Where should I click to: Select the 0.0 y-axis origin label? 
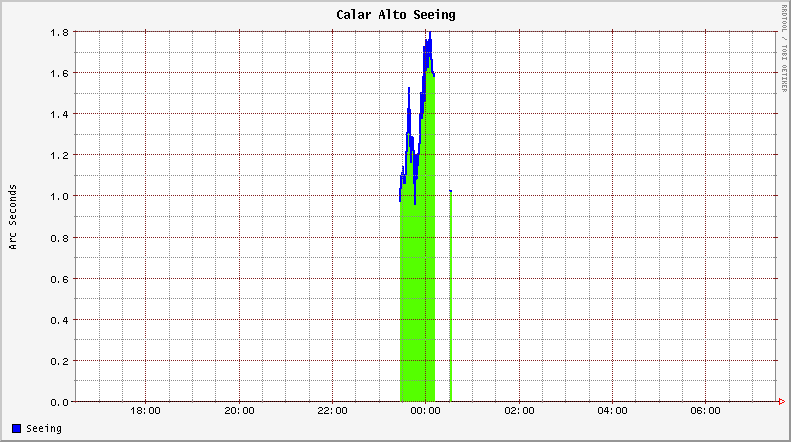click(x=58, y=402)
